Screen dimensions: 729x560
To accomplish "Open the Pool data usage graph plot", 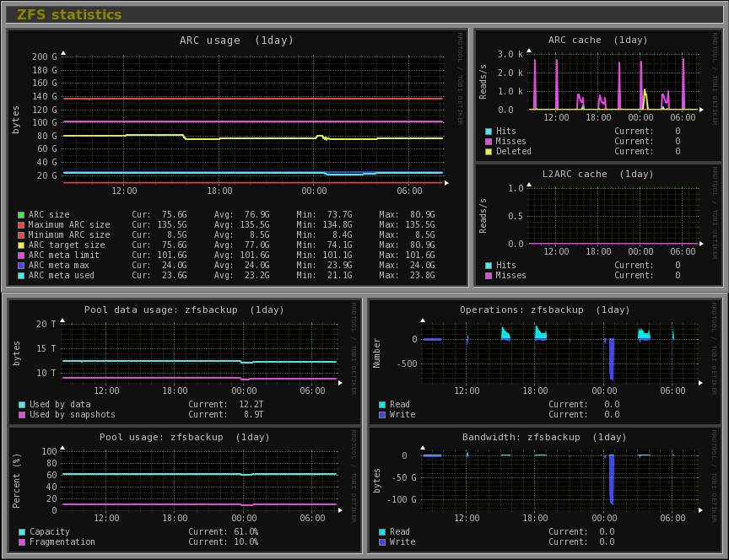I will [x=200, y=353].
